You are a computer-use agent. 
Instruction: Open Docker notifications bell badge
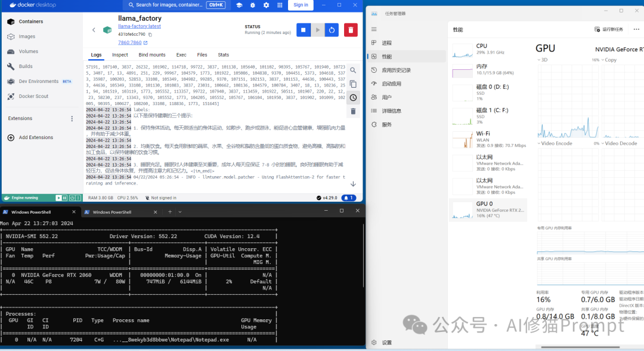coord(349,198)
